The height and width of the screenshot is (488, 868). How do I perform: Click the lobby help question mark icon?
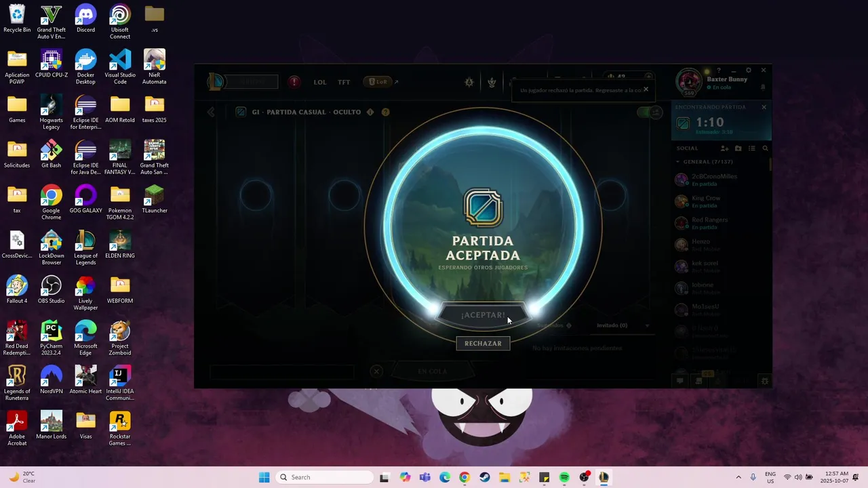click(x=385, y=112)
